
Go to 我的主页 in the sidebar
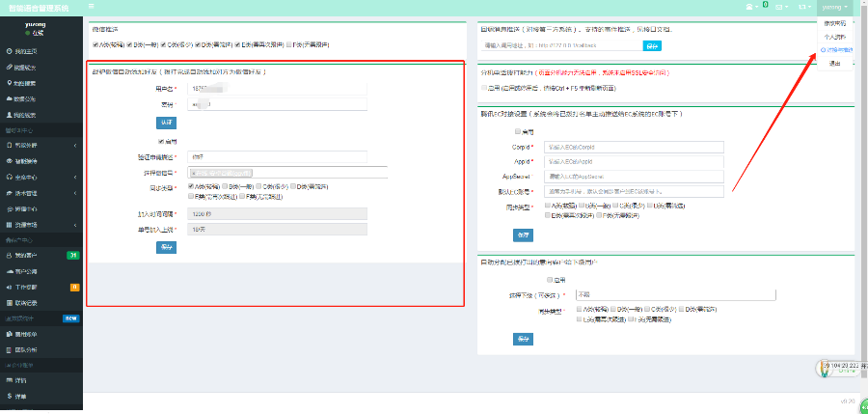[x=41, y=51]
